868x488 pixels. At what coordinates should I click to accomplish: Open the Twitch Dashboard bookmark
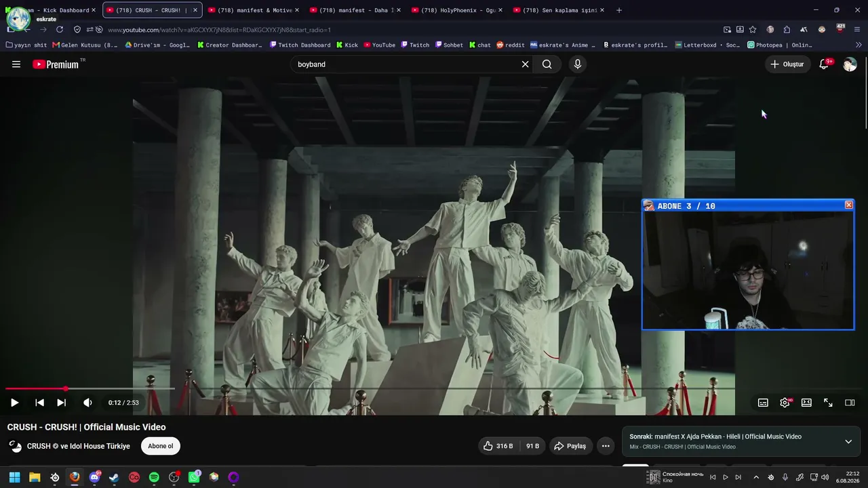coord(300,45)
